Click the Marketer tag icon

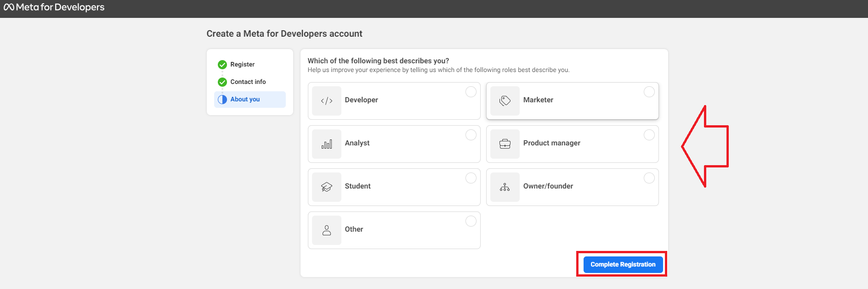[505, 101]
